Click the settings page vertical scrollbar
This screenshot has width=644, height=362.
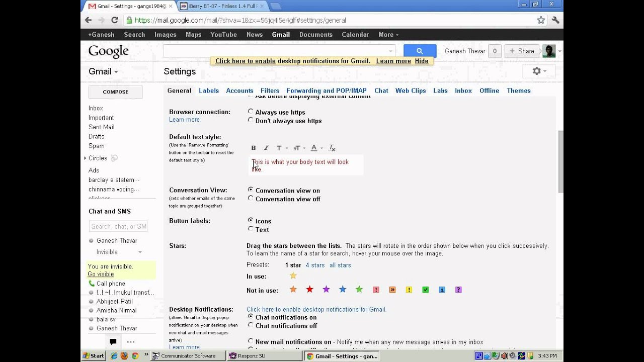click(560, 161)
